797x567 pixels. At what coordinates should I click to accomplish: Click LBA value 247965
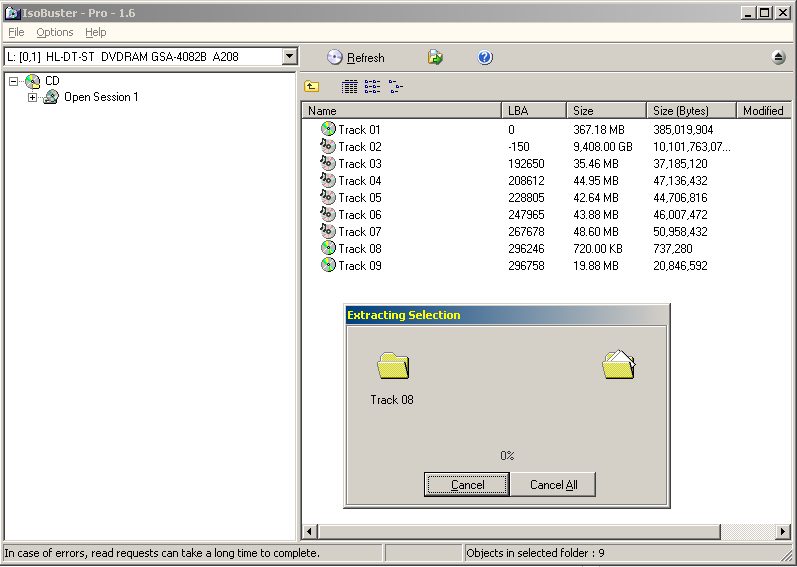pyautogui.click(x=526, y=214)
